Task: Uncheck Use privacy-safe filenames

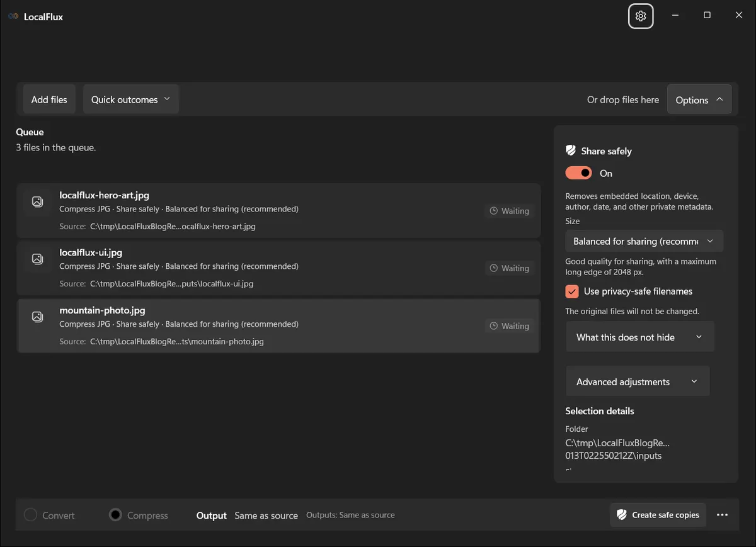Action: point(572,291)
